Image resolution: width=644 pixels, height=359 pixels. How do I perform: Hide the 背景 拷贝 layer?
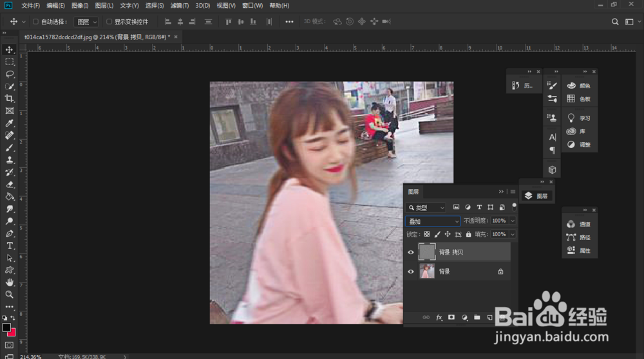411,252
